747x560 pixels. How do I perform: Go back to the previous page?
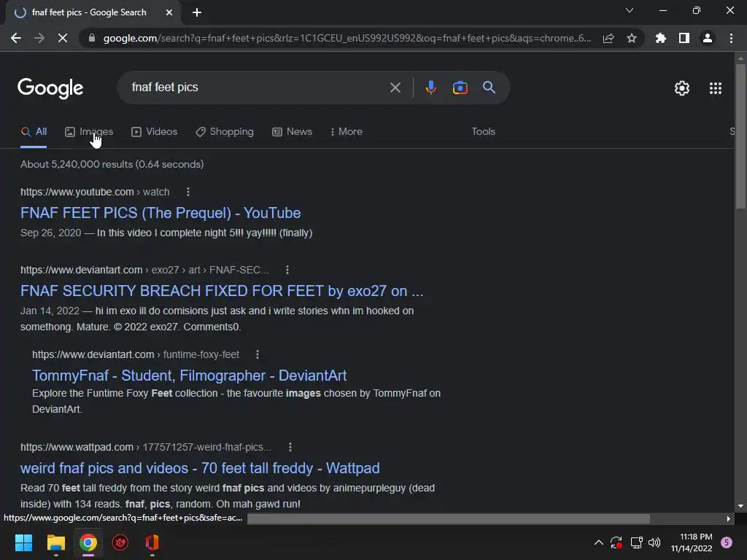coord(16,38)
